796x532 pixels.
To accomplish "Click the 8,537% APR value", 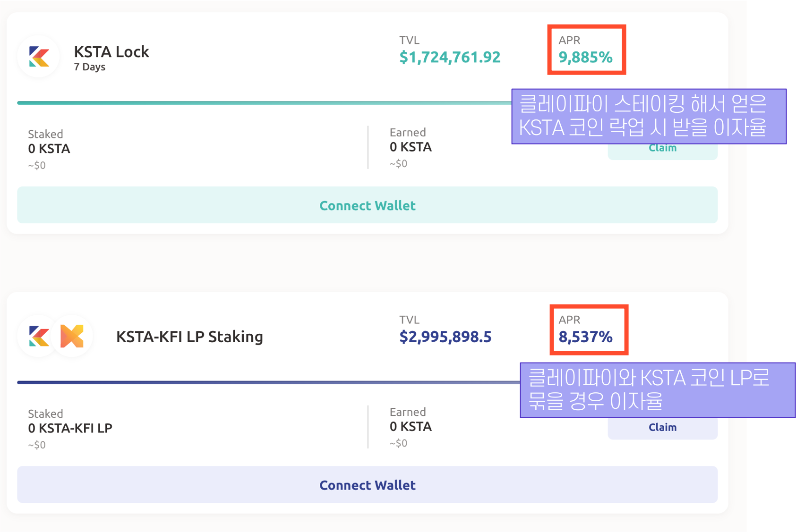I will coord(585,337).
